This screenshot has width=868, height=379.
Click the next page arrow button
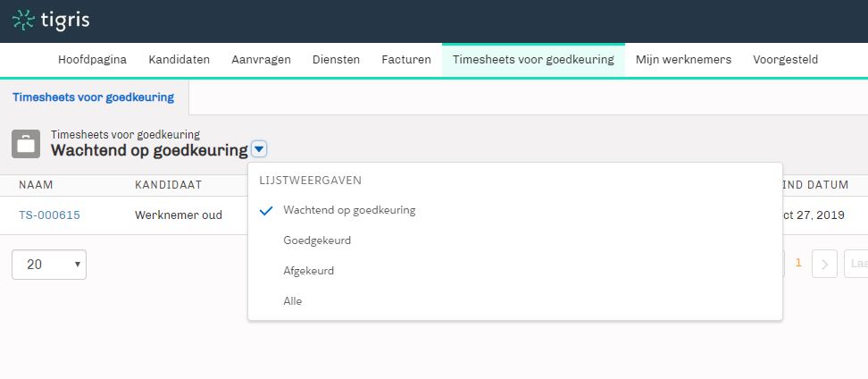(824, 265)
